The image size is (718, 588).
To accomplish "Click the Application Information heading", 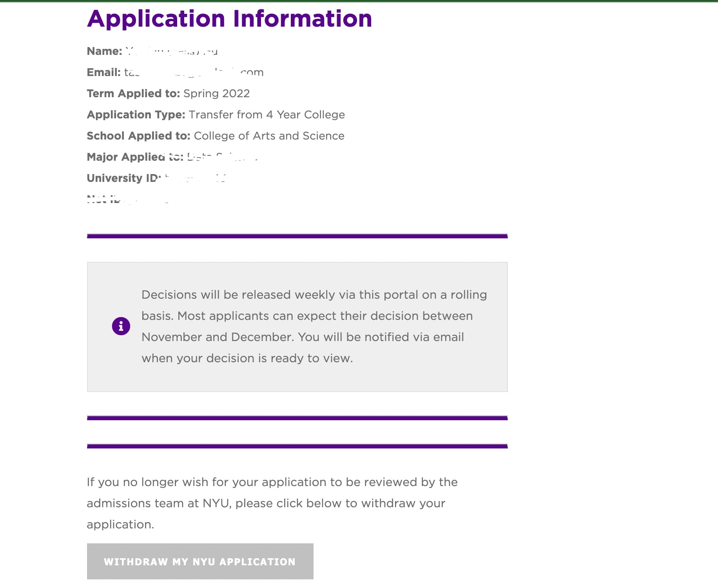I will point(229,18).
